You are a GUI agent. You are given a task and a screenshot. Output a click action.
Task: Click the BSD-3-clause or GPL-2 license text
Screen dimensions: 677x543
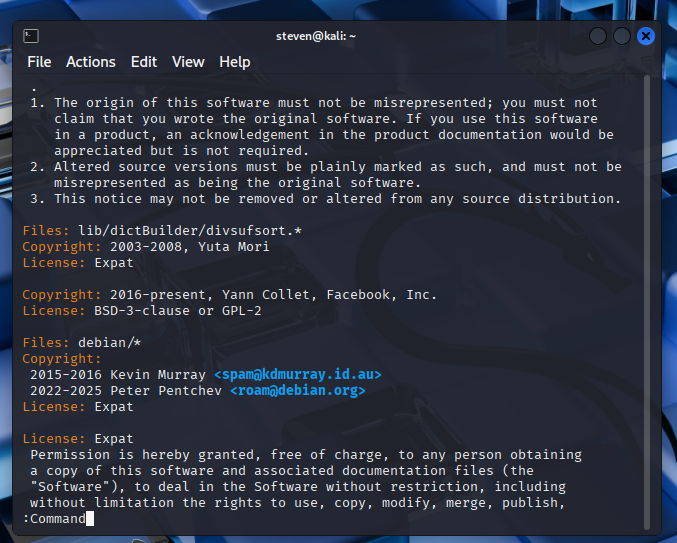[x=179, y=311]
